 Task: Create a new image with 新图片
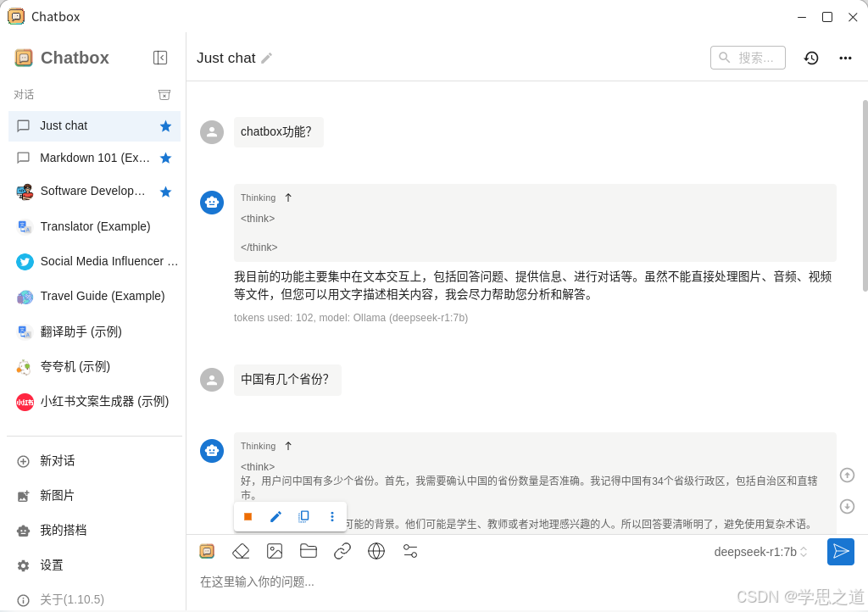[x=94, y=496]
